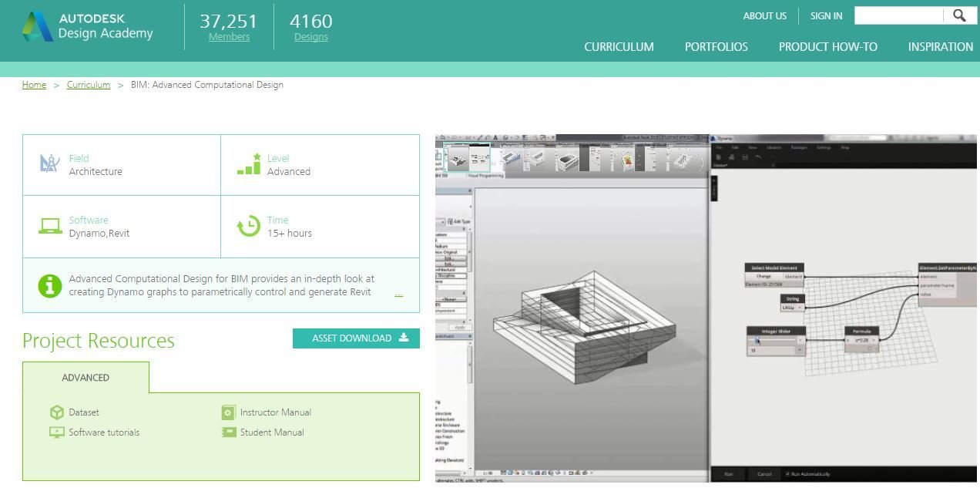Open the Student Manual link
980x488 pixels.
tap(272, 432)
